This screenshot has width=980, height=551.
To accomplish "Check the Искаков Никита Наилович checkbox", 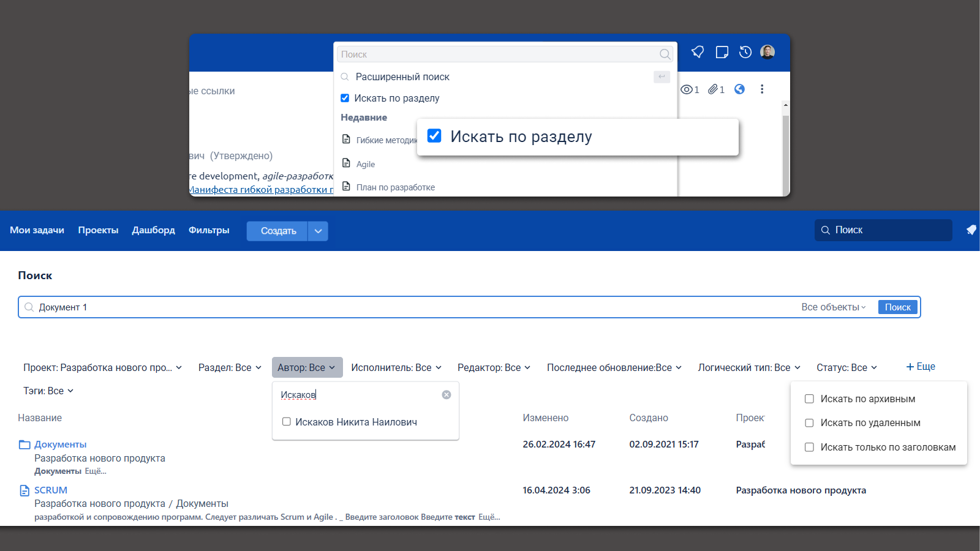I will coord(286,422).
